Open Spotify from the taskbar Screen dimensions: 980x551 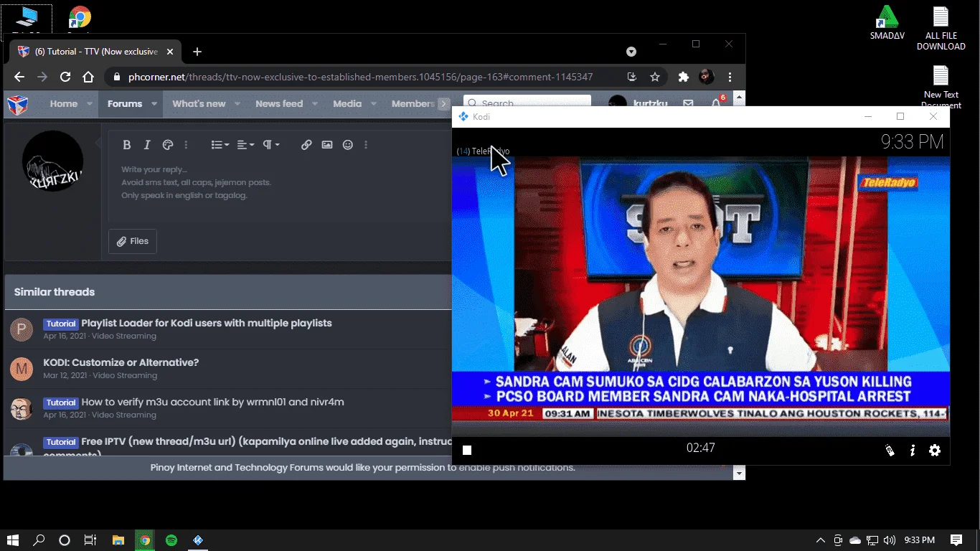pyautogui.click(x=171, y=540)
